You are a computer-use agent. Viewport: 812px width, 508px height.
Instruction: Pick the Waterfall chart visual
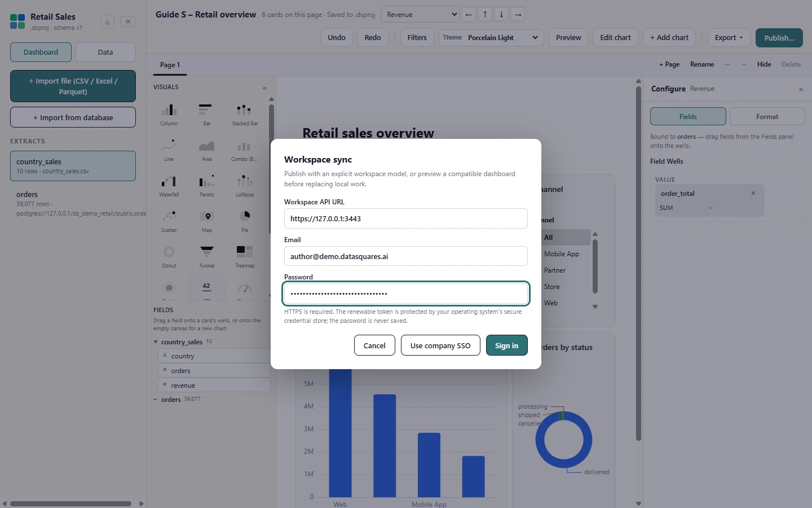(169, 185)
